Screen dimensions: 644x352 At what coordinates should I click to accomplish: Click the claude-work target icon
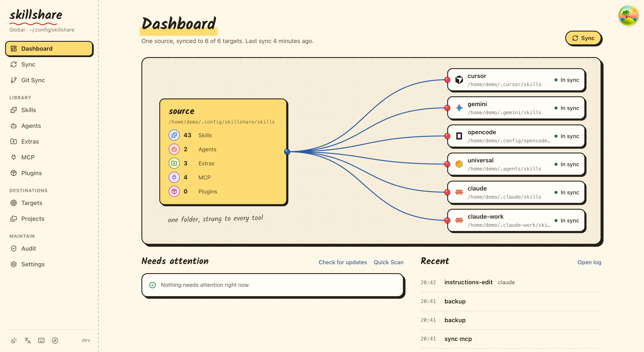(459, 220)
